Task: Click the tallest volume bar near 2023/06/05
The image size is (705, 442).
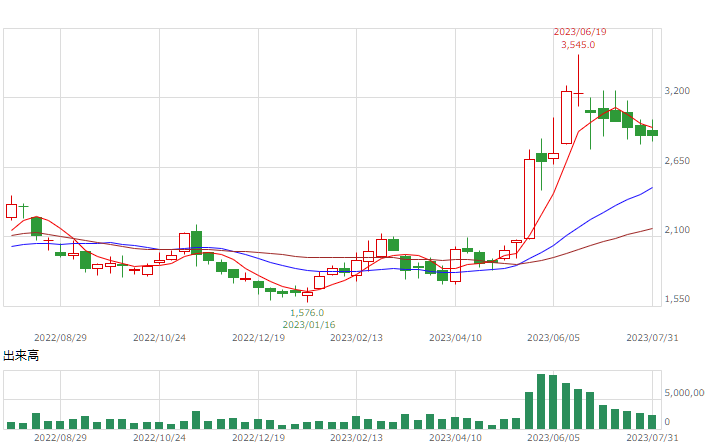Action: click(x=541, y=402)
